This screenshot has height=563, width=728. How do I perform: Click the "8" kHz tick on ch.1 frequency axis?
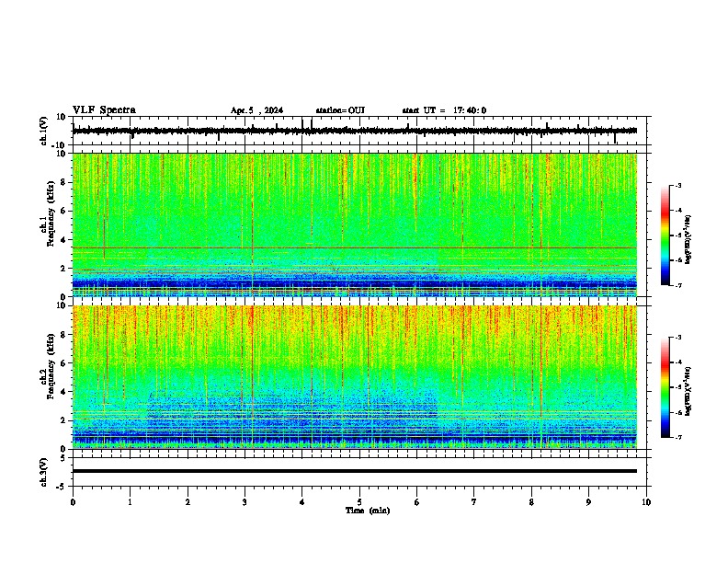tap(63, 182)
